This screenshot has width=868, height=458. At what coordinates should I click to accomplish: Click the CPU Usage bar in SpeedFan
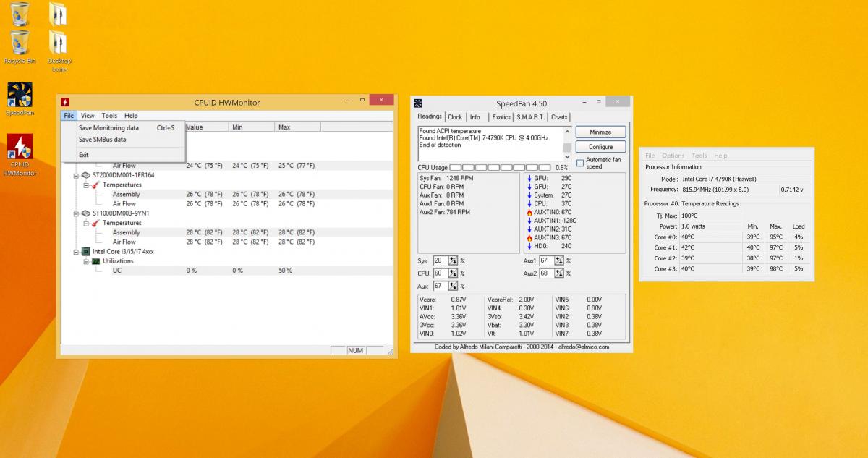click(x=501, y=168)
